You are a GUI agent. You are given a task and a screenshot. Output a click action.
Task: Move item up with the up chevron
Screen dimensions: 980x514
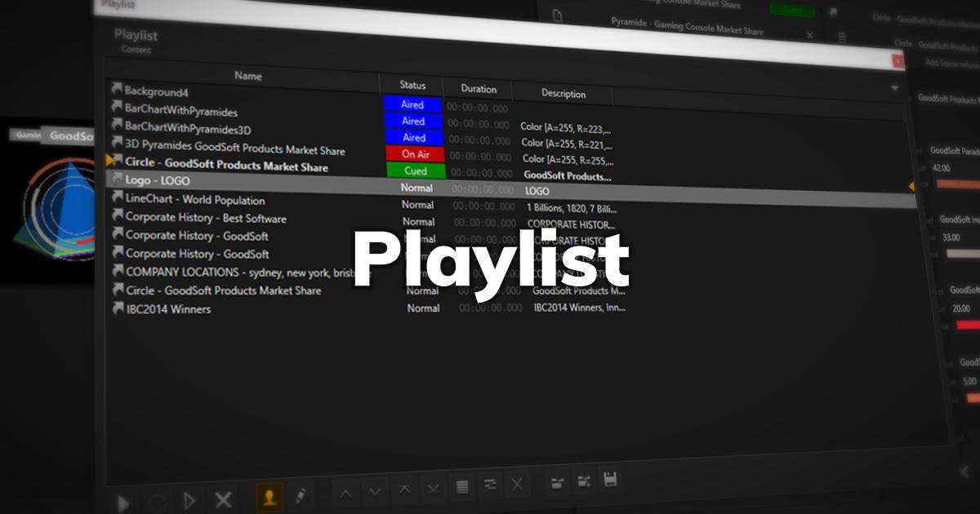346,492
